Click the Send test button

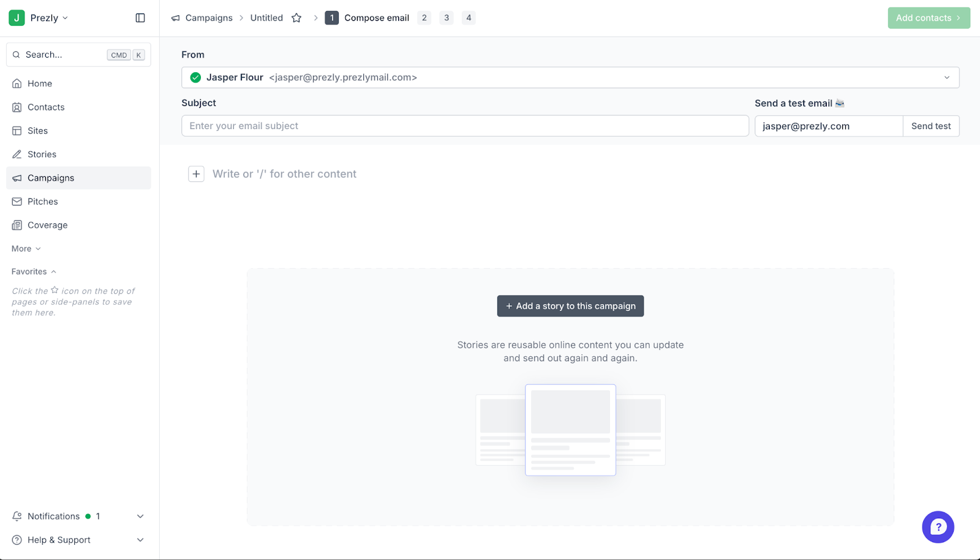(930, 126)
